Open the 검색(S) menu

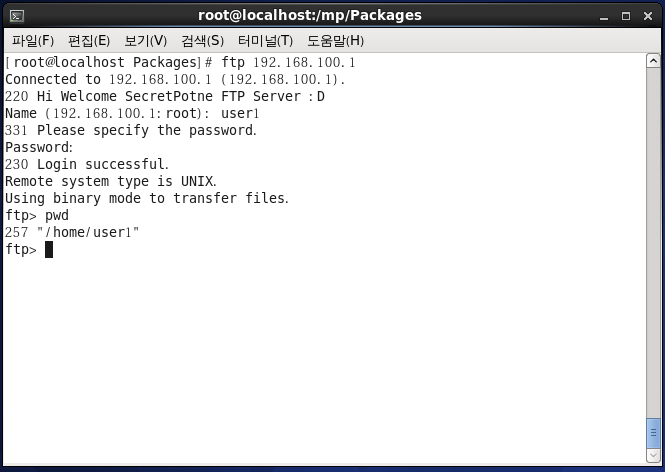202,41
